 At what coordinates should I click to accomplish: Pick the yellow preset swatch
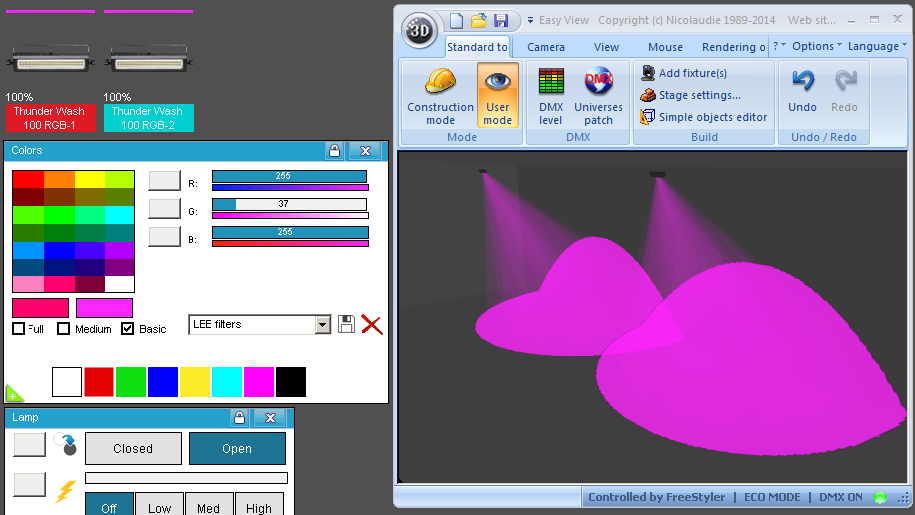(x=195, y=382)
